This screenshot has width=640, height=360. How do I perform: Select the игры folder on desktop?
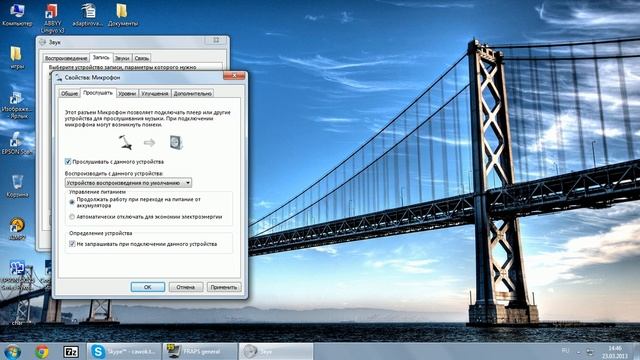(16, 58)
